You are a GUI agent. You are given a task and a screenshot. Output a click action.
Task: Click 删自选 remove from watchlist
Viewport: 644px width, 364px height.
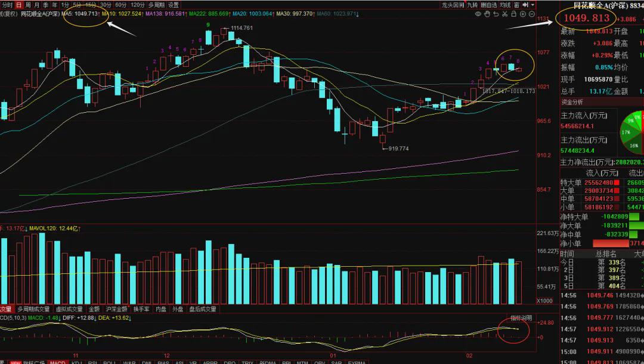tap(489, 5)
